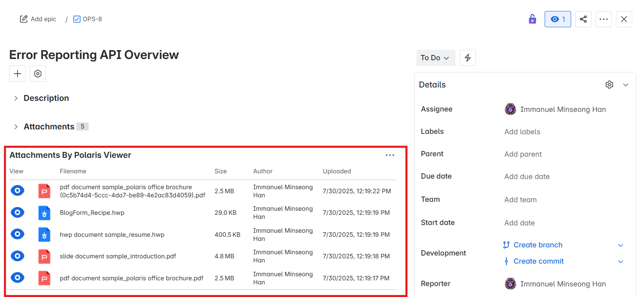
Task: Open the issue actions three-dot menu
Action: coord(604,19)
